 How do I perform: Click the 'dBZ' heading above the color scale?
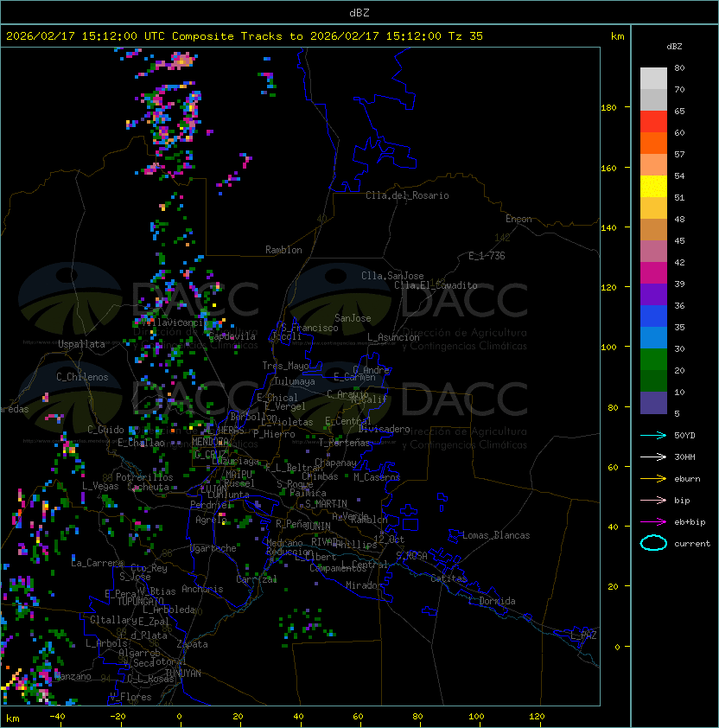(674, 47)
